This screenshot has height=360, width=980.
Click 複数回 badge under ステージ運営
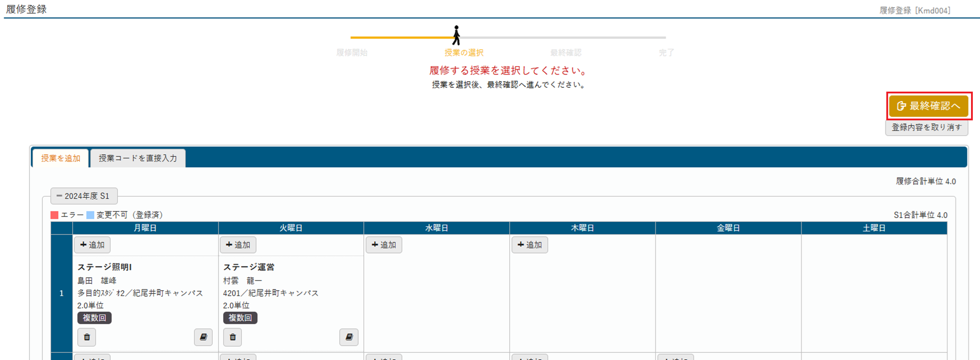click(x=240, y=318)
